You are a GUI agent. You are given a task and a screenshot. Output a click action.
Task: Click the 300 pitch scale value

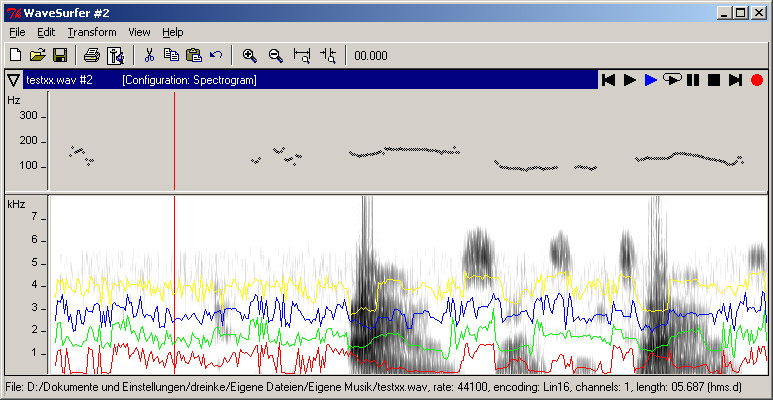click(x=28, y=116)
